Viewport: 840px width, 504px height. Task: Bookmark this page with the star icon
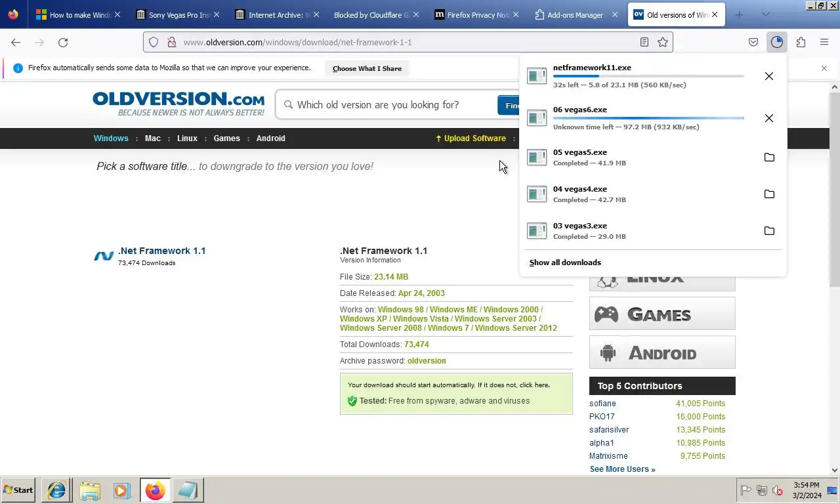click(663, 42)
